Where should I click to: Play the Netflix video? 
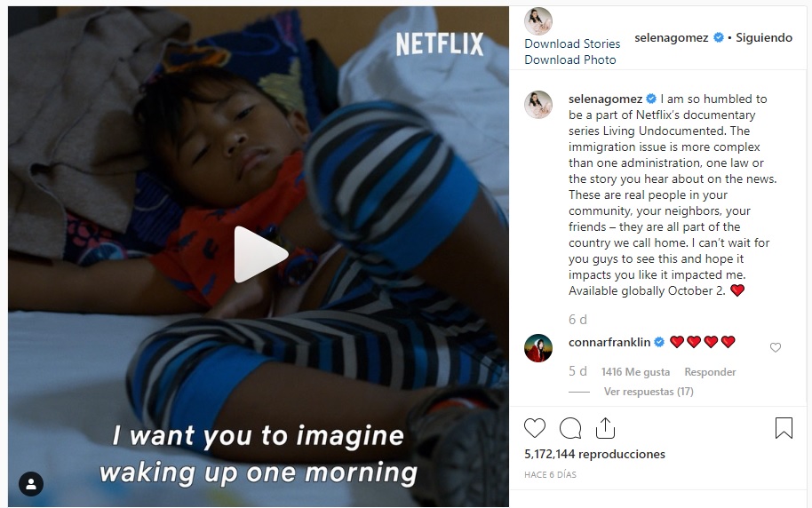tap(260, 254)
